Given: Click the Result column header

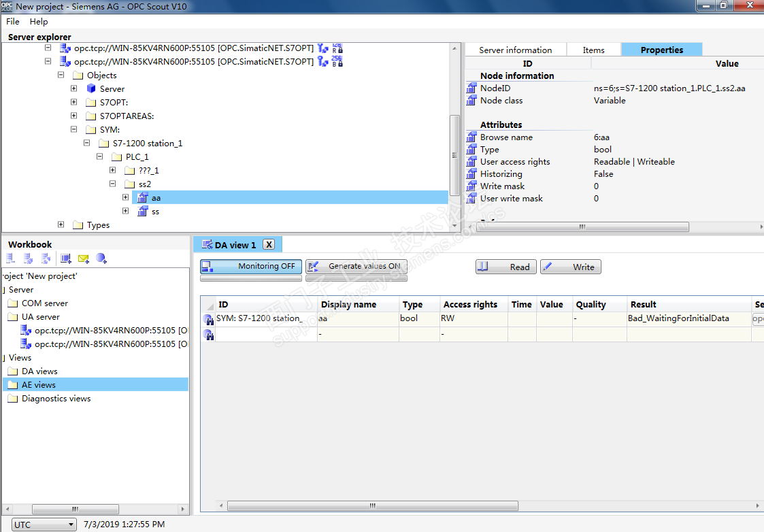Looking at the screenshot, I should click(689, 305).
